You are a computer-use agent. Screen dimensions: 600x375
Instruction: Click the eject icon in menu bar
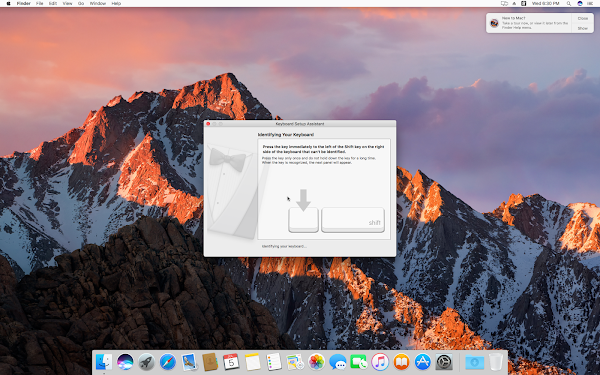coord(514,3)
